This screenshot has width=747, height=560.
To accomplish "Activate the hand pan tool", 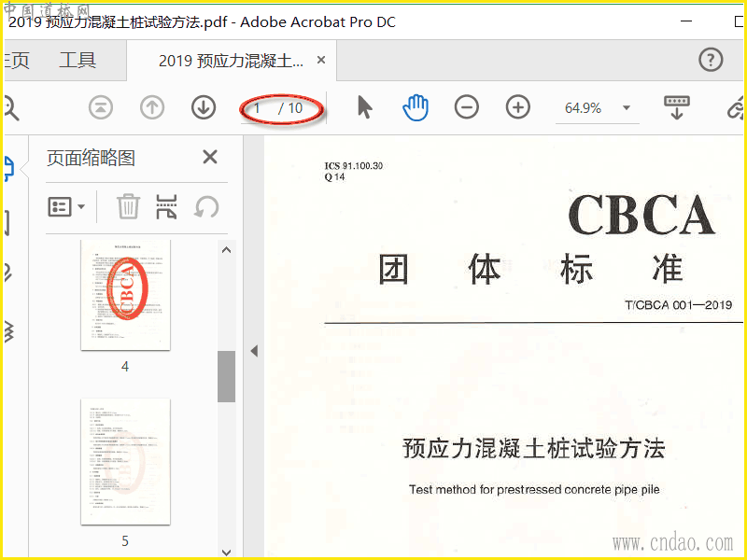I will coord(416,107).
